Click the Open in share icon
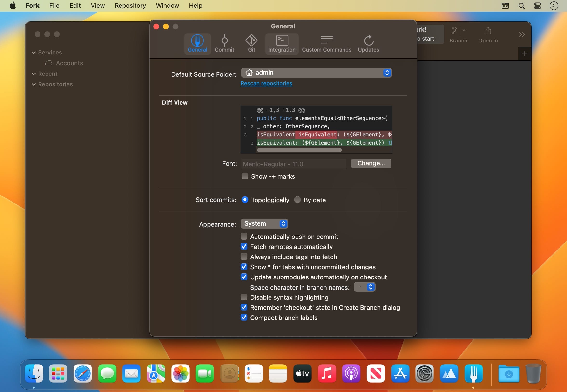Screen dimensions: 567x392 pyautogui.click(x=488, y=31)
